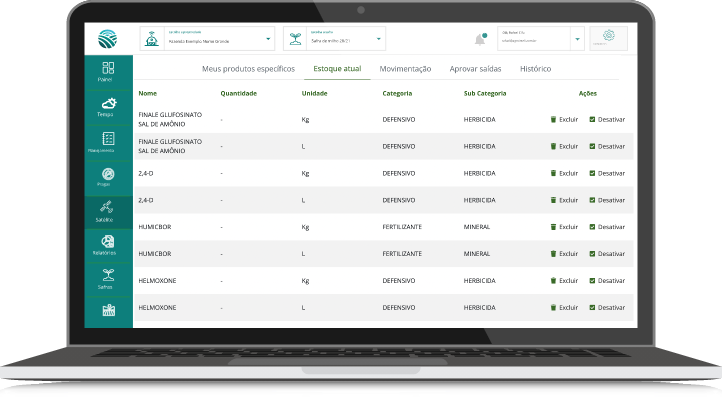Switch to the Movimentação tab

pyautogui.click(x=405, y=69)
